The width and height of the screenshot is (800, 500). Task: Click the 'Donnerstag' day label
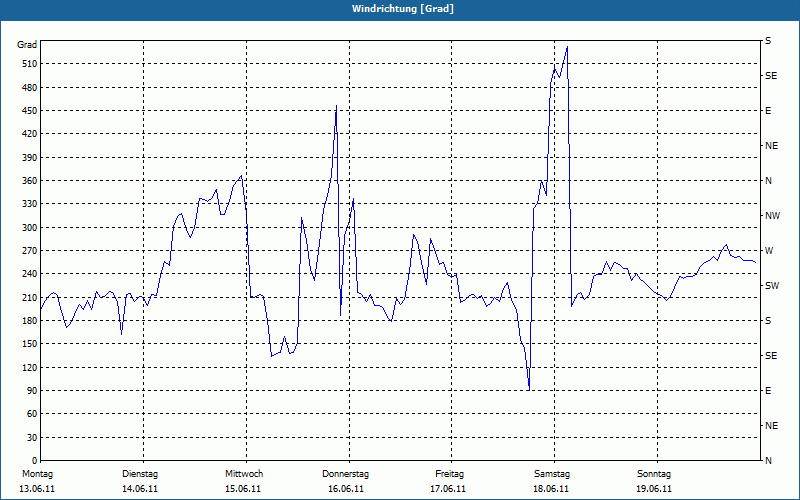pos(345,474)
